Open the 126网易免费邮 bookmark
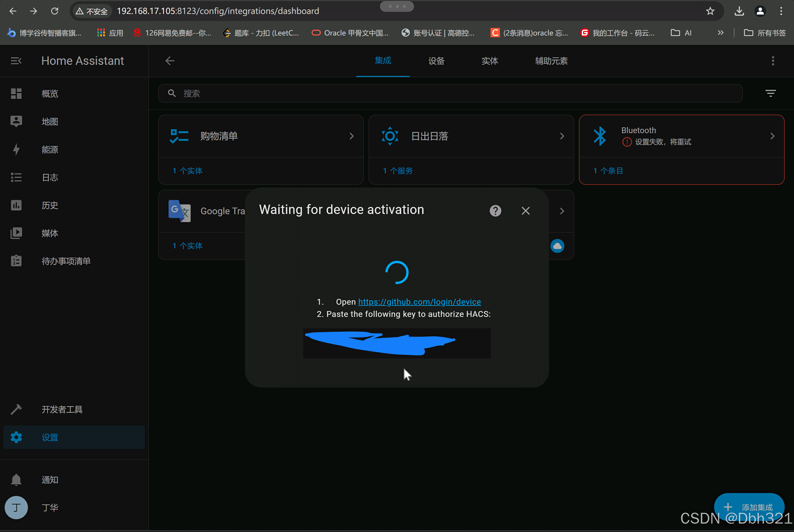 pos(172,33)
